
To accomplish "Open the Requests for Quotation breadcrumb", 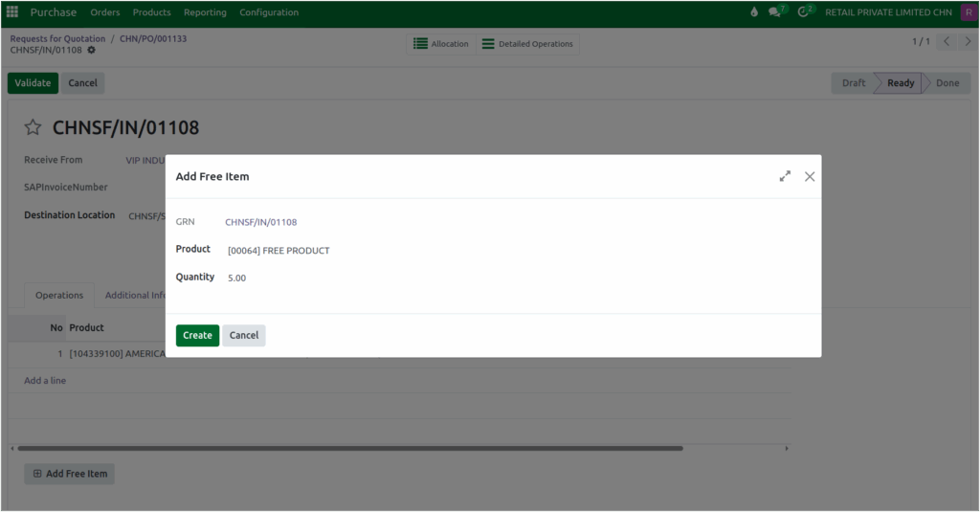I will pos(57,39).
